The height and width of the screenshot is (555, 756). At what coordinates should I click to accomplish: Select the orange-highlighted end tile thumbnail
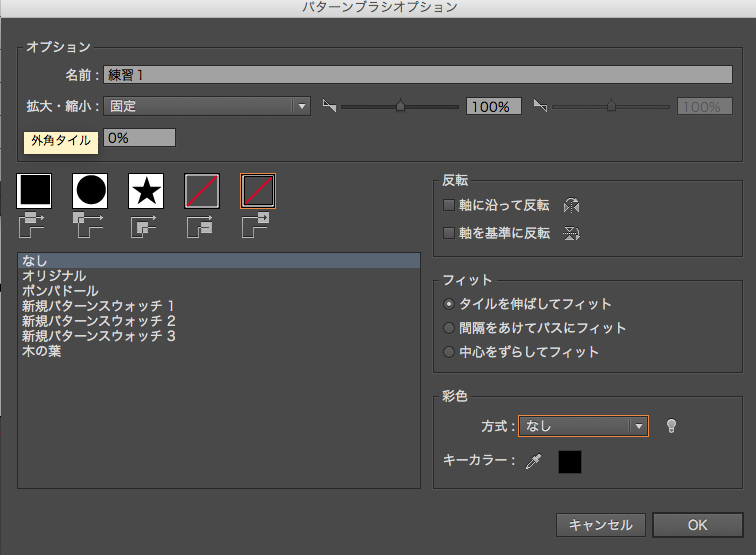(258, 191)
